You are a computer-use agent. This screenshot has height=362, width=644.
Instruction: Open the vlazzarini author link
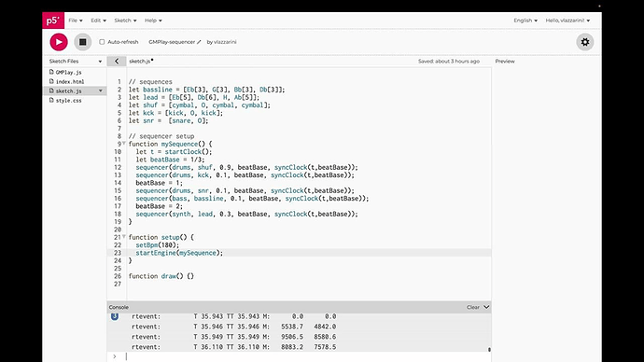(x=225, y=42)
